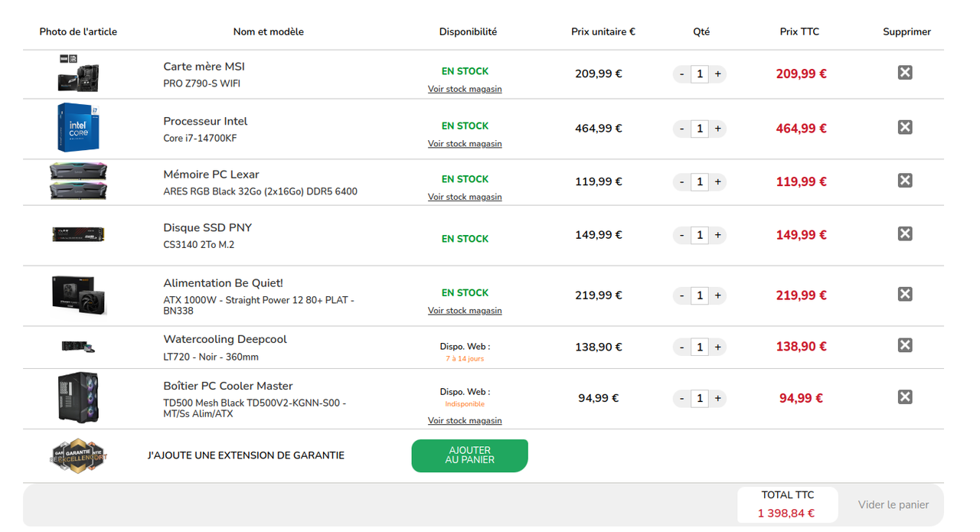
Task: Decrease PNY SSD quantity with minus
Action: pyautogui.click(x=681, y=235)
